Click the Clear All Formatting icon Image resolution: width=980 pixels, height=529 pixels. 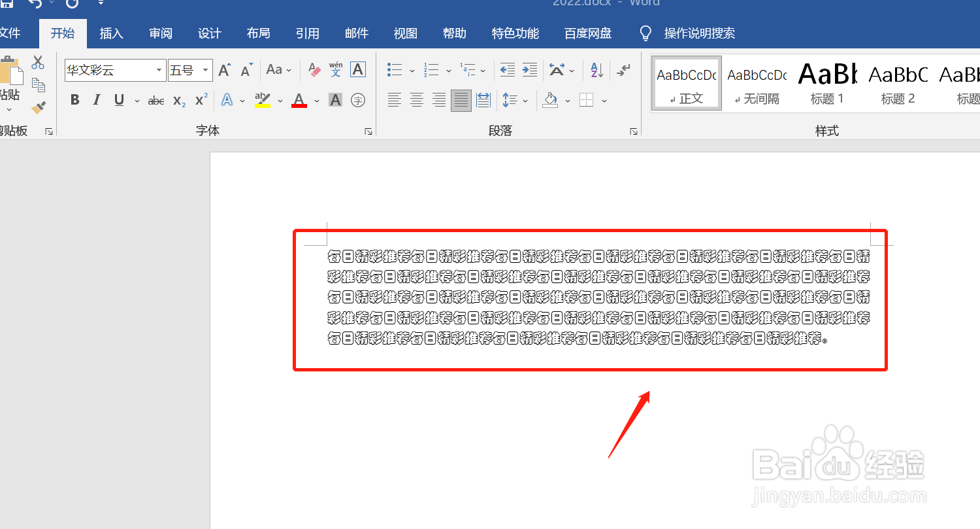tap(313, 70)
